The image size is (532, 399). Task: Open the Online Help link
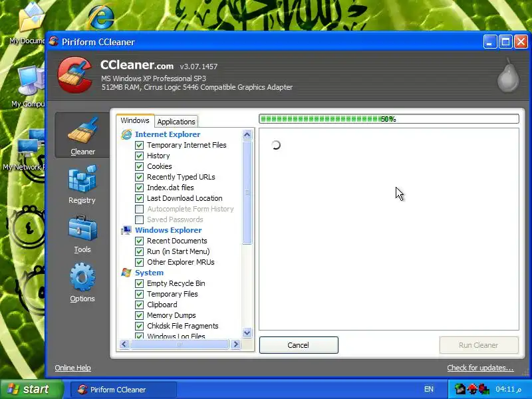[72, 368]
